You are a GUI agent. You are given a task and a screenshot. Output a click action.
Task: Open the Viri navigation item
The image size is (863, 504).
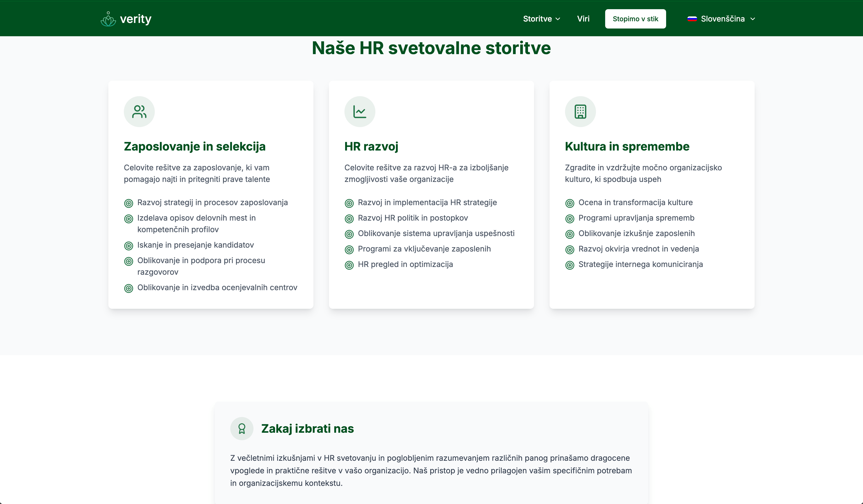[583, 19]
